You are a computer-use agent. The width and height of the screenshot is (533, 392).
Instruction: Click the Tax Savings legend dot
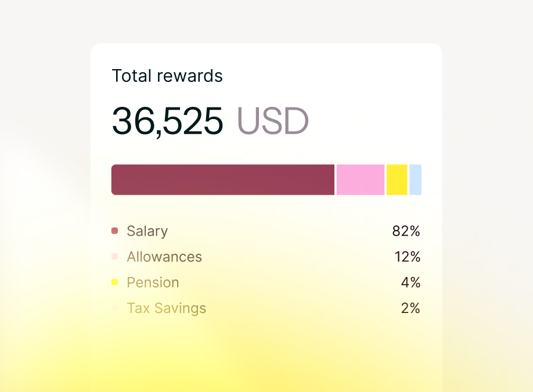click(114, 308)
